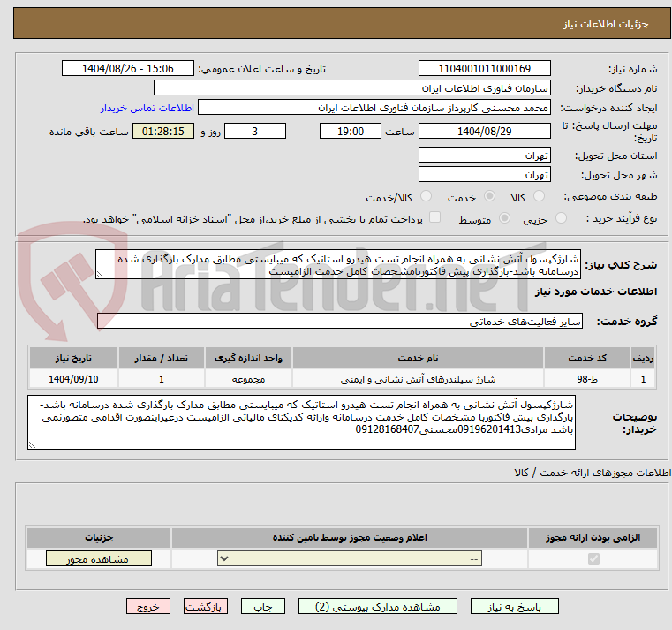Click the تعداد / مقدار column header
Screen dimensions: 672x630
161,358
